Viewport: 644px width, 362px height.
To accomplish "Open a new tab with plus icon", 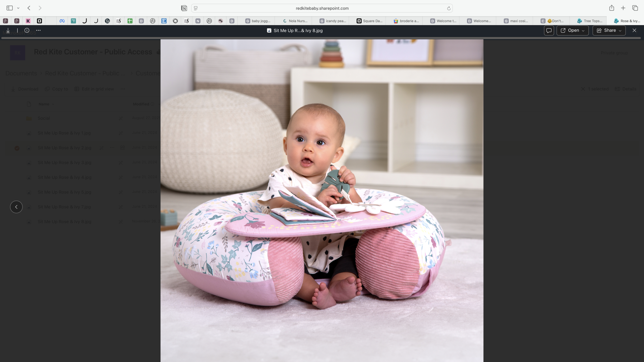I will [x=623, y=8].
